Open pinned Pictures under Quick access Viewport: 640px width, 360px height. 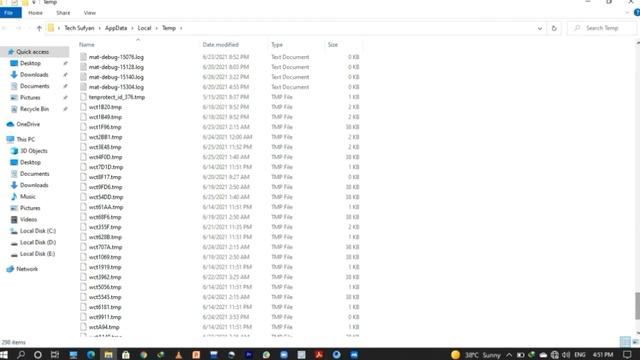[x=30, y=98]
